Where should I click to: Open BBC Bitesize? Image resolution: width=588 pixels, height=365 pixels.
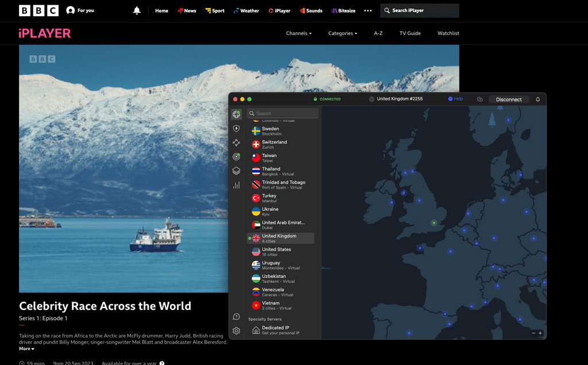tap(343, 10)
